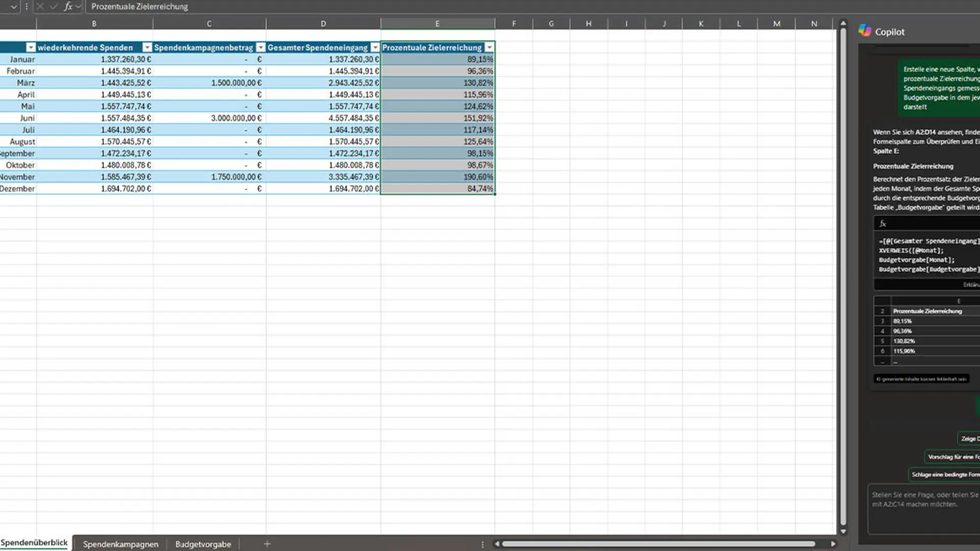Select column C header
The image size is (980, 551).
(209, 23)
